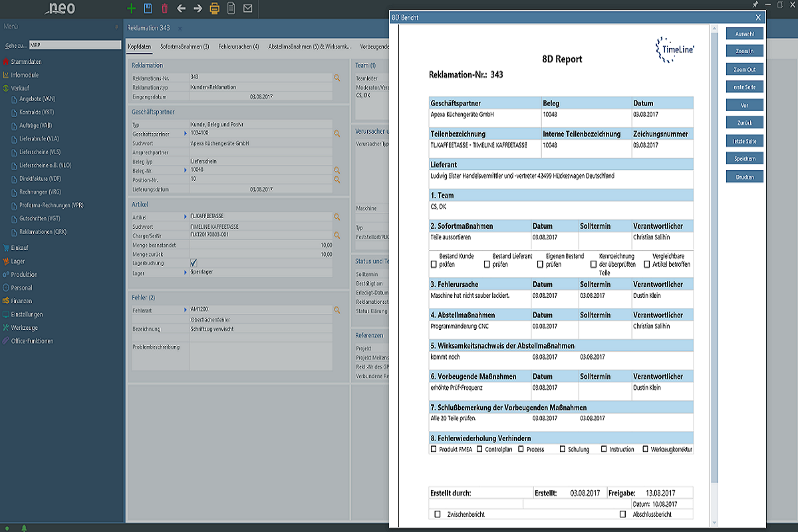This screenshot has height=532, width=798.
Task: Click the orange printer icon in toolbar
Action: tap(214, 9)
